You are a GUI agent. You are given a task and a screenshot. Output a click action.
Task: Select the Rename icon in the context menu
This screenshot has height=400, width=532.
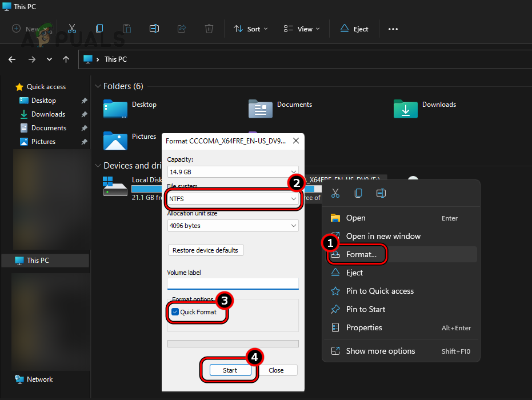(381, 193)
